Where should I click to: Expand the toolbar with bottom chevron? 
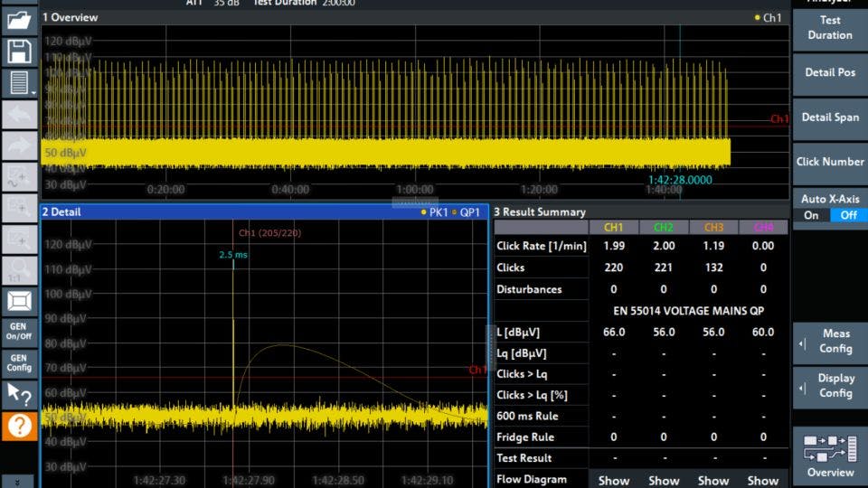tap(19, 481)
